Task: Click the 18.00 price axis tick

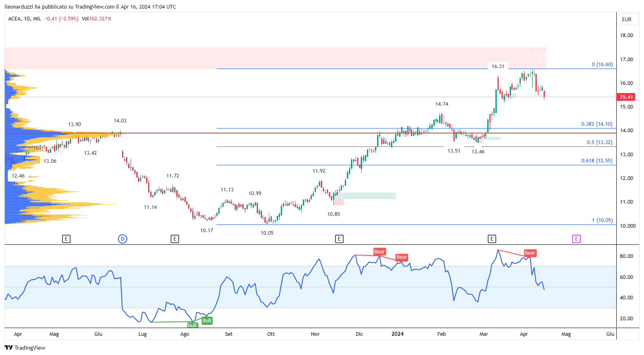Action: pyautogui.click(x=626, y=35)
